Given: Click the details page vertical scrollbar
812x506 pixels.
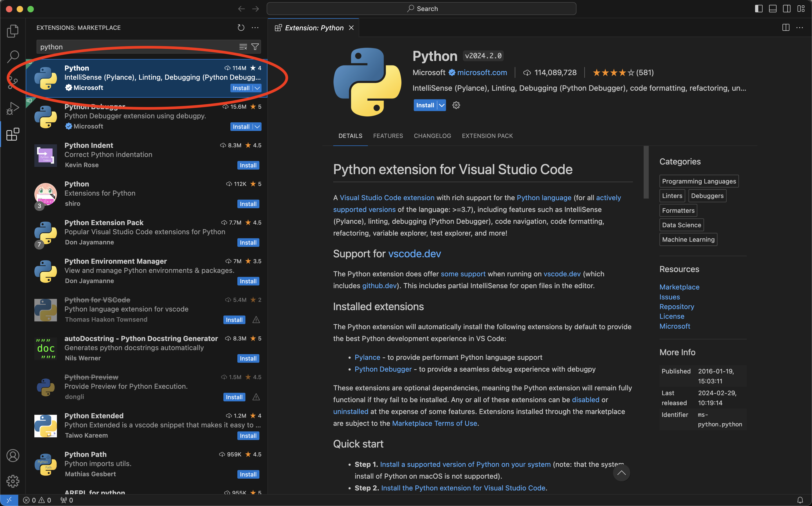Looking at the screenshot, I should (x=646, y=172).
